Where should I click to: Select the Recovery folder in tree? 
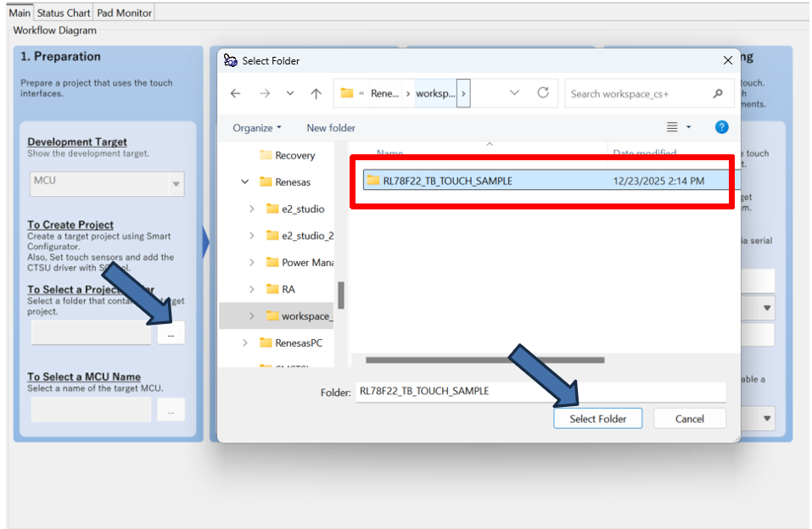coord(288,155)
